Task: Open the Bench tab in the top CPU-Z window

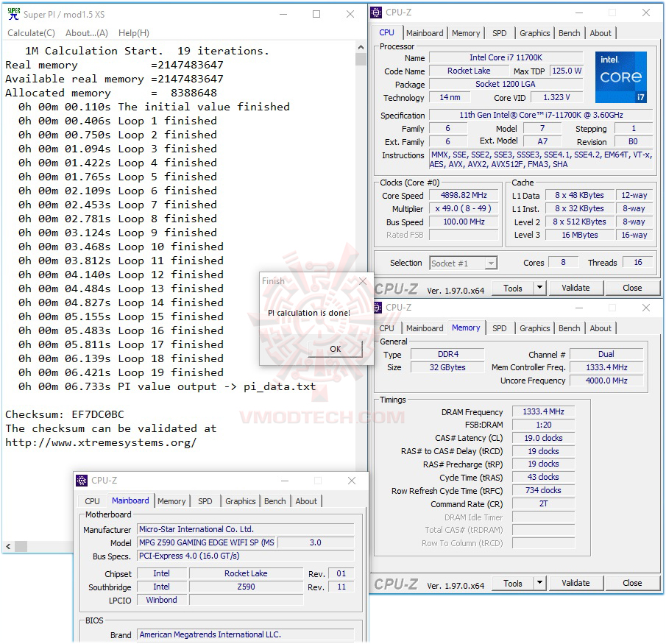Action: pos(569,33)
